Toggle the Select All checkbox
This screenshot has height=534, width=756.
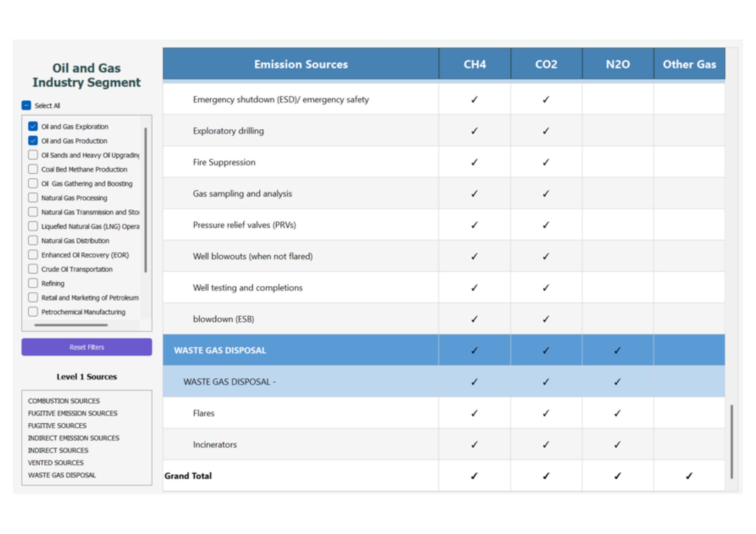[x=26, y=105]
